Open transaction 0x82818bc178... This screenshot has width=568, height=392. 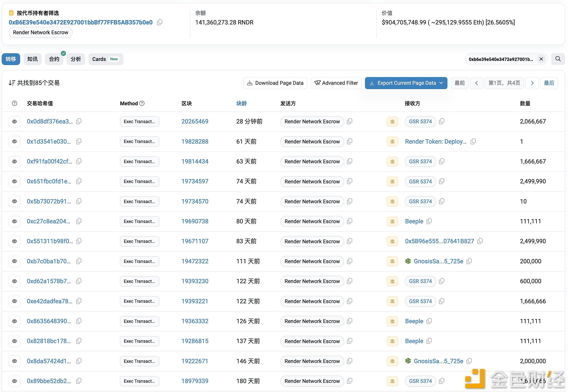[x=49, y=341]
